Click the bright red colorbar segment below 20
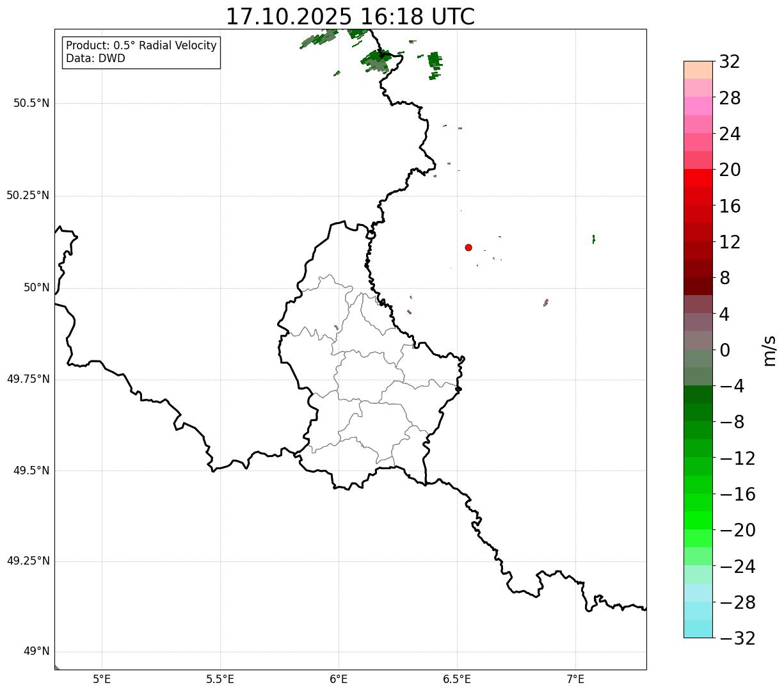784x692 pixels. pyautogui.click(x=698, y=178)
